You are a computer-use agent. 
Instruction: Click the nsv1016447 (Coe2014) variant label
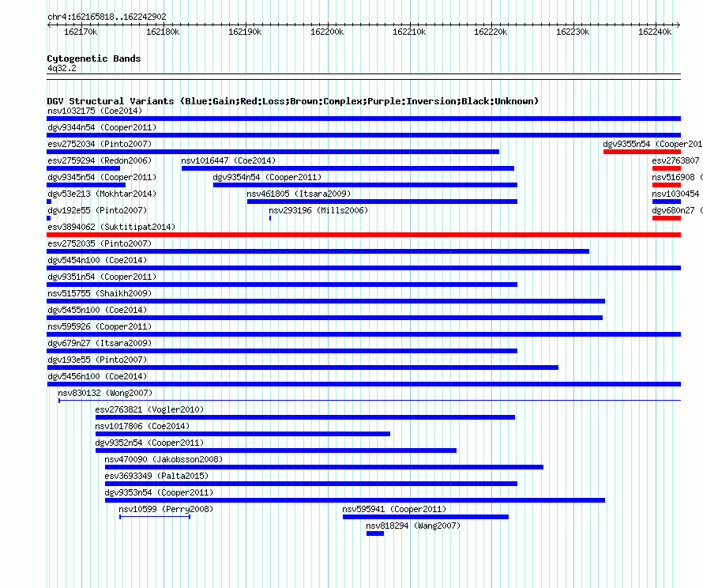228,160
